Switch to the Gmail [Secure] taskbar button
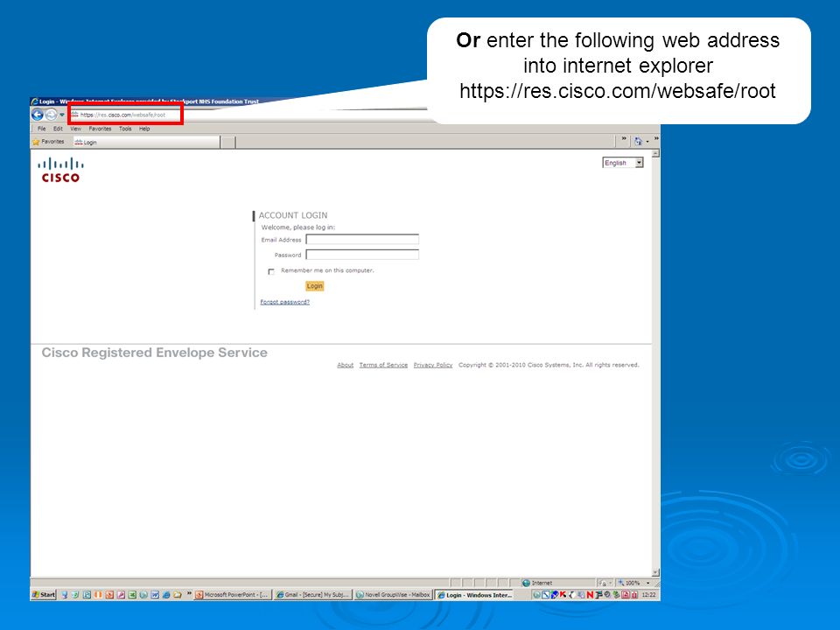 [312, 595]
